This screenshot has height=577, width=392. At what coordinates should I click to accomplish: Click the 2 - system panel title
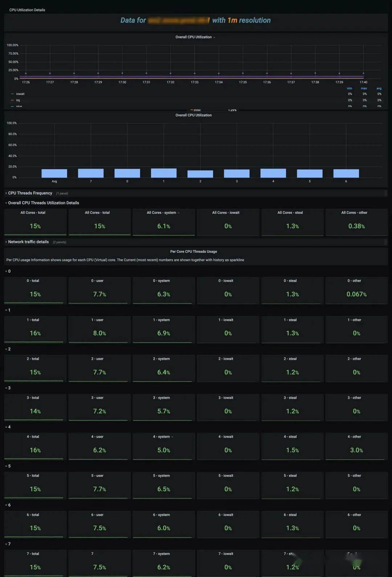tap(162, 359)
